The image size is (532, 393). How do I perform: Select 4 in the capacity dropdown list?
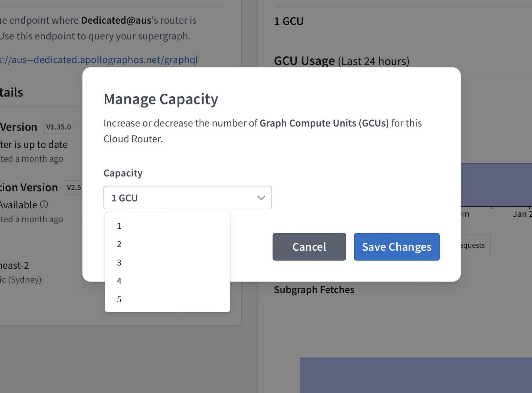point(119,281)
